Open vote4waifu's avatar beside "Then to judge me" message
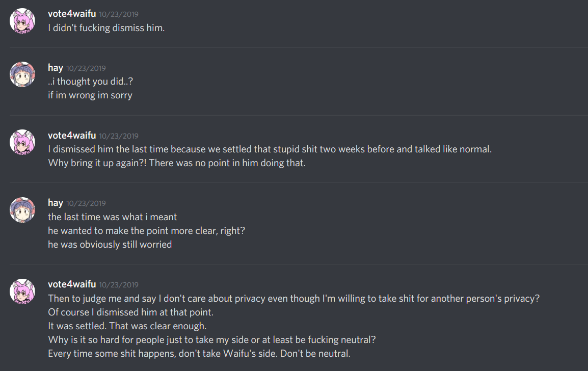 pyautogui.click(x=22, y=291)
